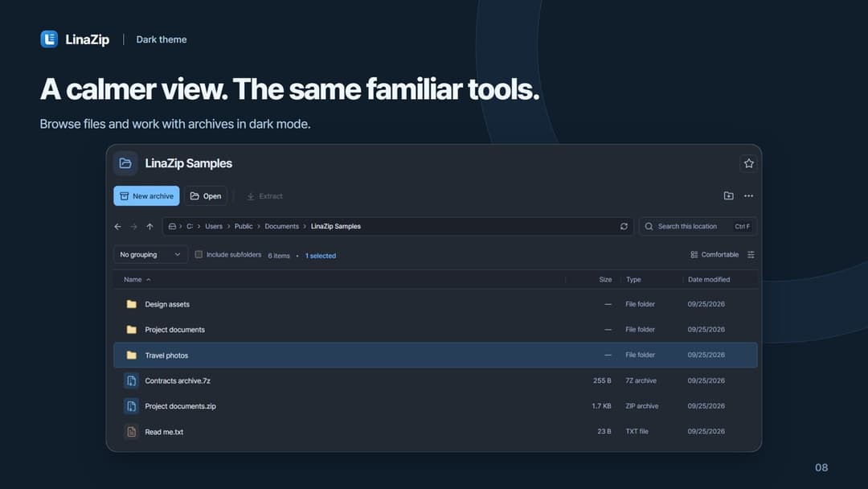Click the Contracts archive.7z file icon
The width and height of the screenshot is (868, 489).
(131, 380)
